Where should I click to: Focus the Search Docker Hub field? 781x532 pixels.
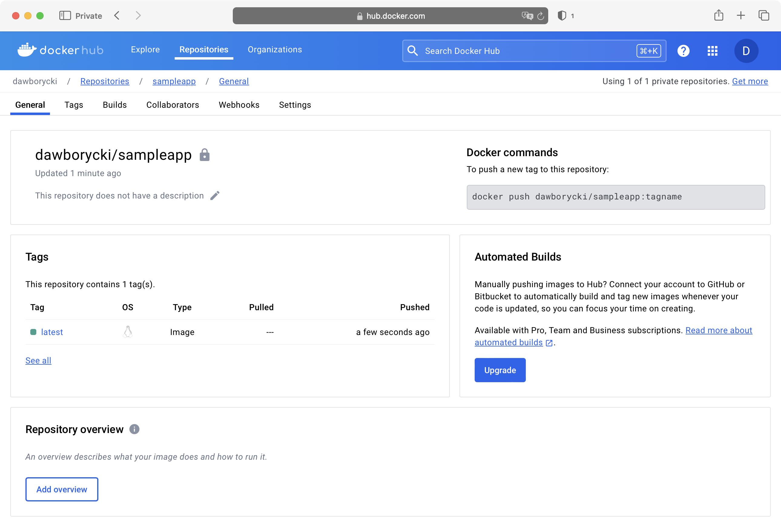534,51
